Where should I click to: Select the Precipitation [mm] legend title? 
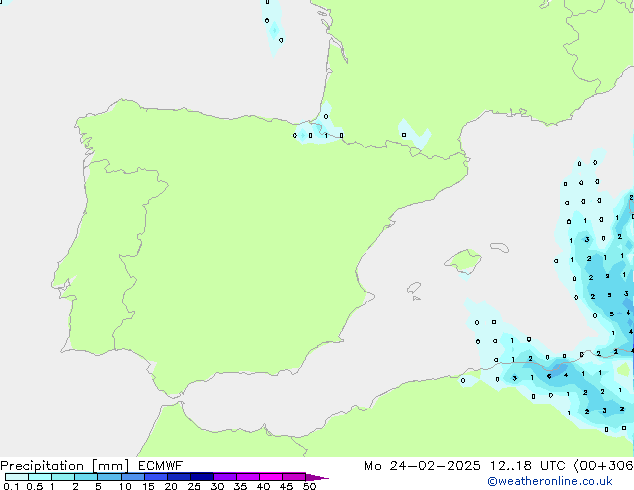point(62,466)
